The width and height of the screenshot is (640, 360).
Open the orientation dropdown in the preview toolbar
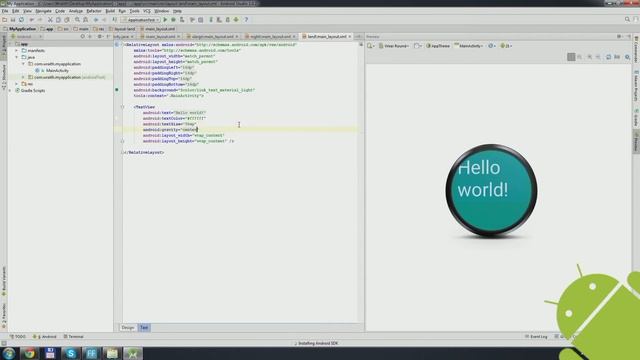[x=418, y=46]
